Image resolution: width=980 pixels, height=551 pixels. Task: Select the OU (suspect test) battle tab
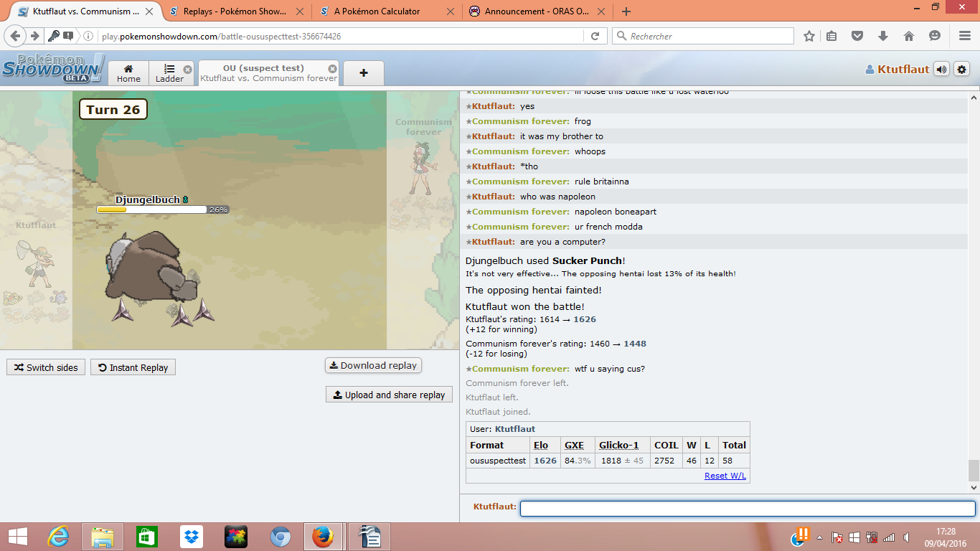(x=268, y=73)
